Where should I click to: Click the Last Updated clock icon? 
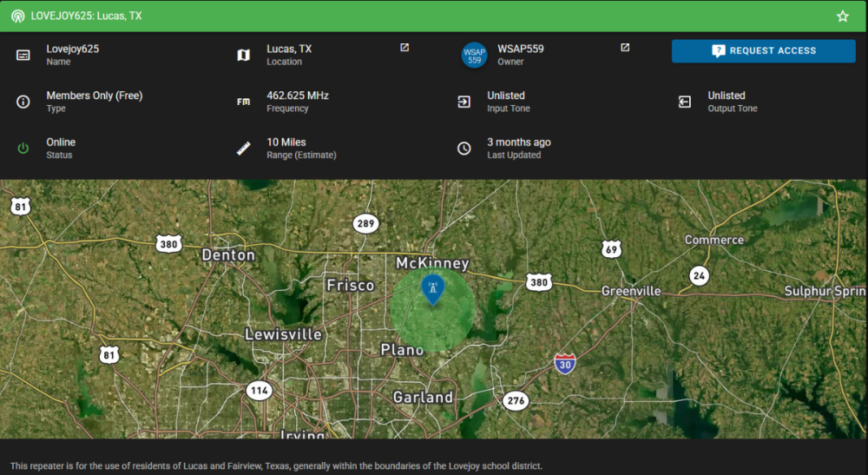pyautogui.click(x=464, y=148)
